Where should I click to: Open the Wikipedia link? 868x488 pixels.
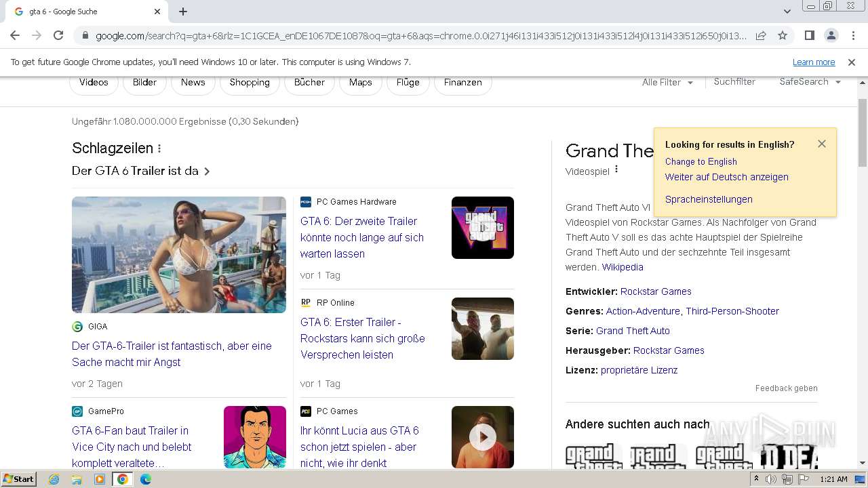click(623, 267)
